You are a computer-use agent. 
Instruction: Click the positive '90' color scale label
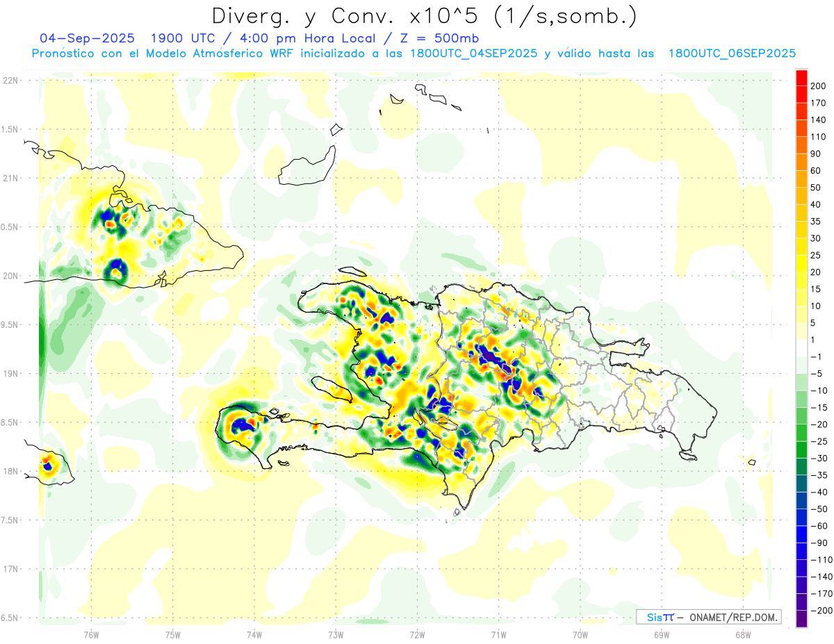817,154
